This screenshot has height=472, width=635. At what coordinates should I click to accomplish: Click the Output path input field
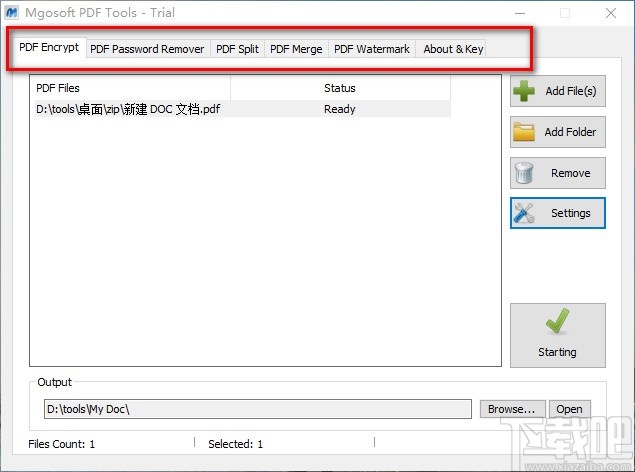258,409
